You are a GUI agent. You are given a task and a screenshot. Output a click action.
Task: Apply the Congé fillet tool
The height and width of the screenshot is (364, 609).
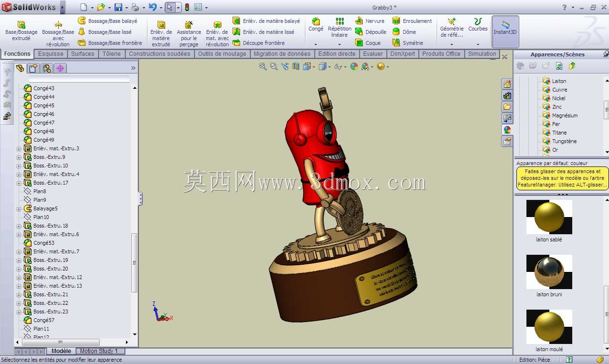(x=316, y=25)
